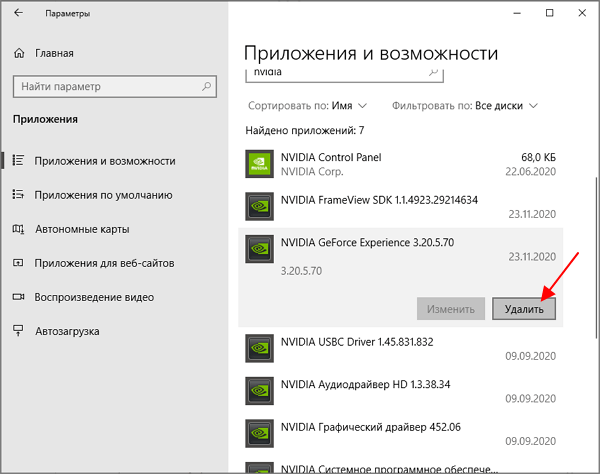The height and width of the screenshot is (474, 600).
Task: Click the NVIDIA GeForce Experience app icon
Action: click(x=259, y=249)
